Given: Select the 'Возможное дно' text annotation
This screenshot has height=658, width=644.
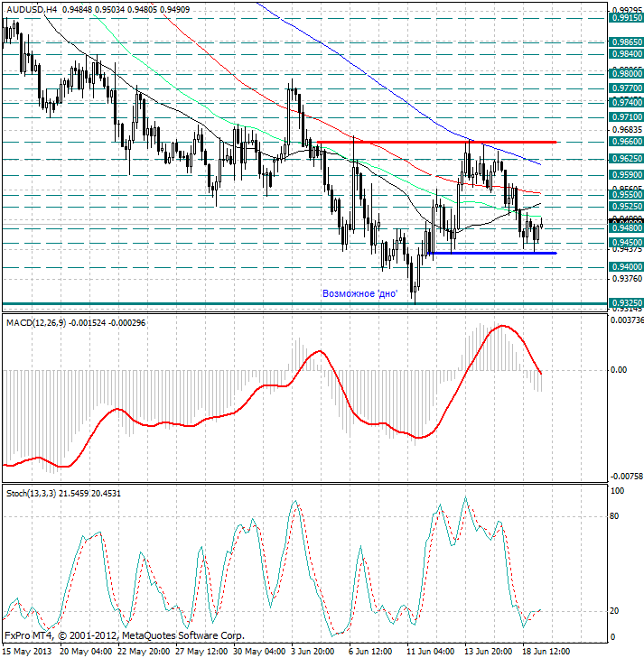Looking at the screenshot, I should [x=359, y=293].
